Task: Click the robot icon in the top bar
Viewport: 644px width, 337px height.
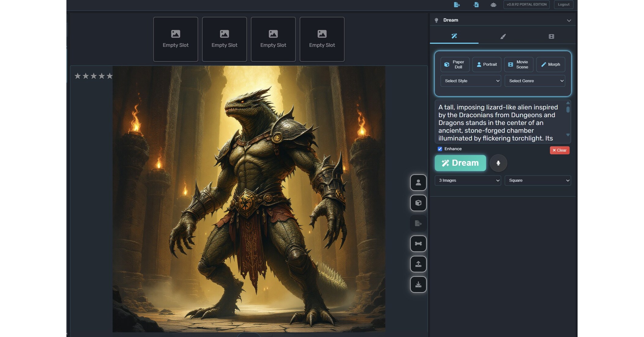Action: click(493, 5)
